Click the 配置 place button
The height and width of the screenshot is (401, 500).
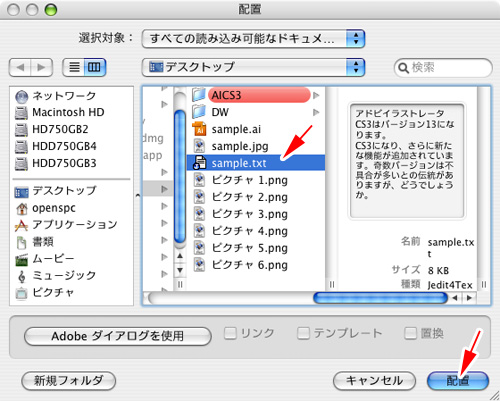pos(458,380)
